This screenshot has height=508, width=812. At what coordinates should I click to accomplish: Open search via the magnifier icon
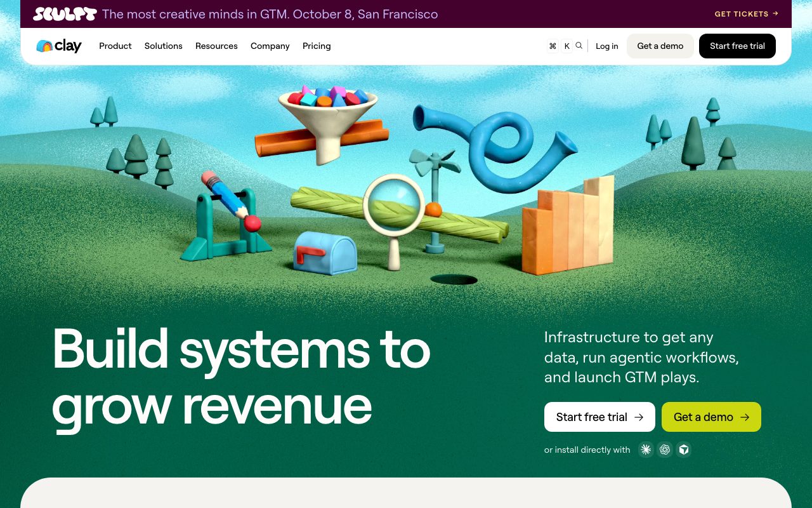pos(579,46)
